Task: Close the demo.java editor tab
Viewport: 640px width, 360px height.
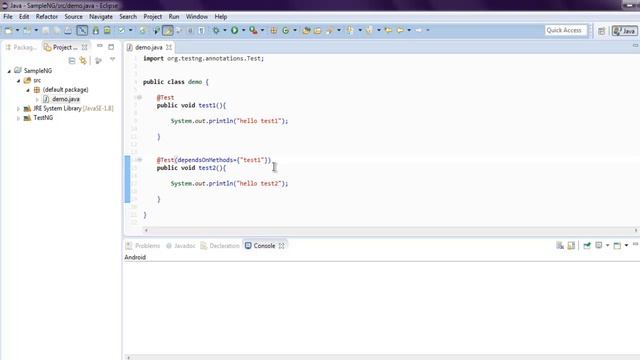Action: pos(169,47)
